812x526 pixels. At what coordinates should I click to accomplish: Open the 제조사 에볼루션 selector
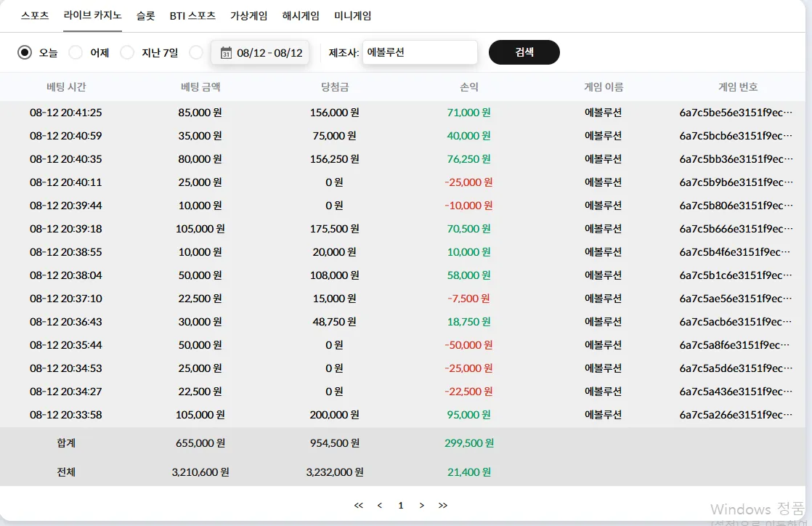pyautogui.click(x=420, y=52)
